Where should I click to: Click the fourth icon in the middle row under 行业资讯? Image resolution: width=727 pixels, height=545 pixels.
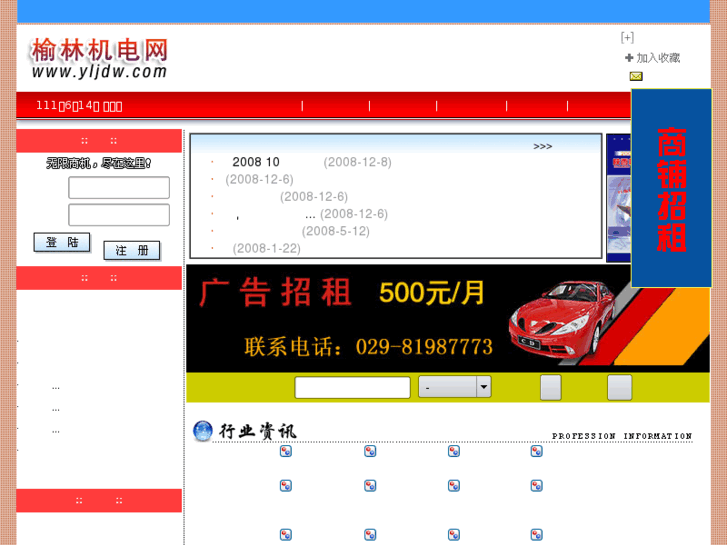click(536, 486)
